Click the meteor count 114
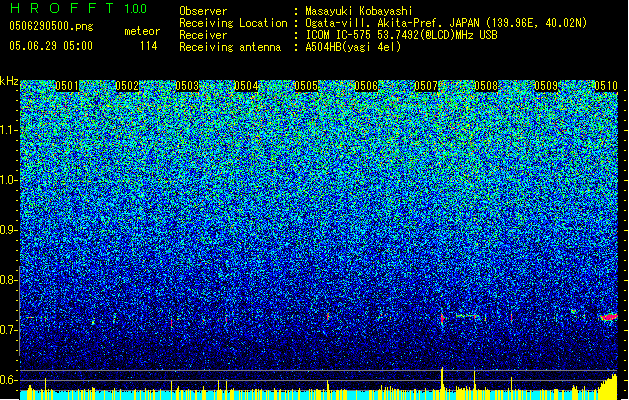Viewport: 629px width, 400px height. (x=148, y=46)
